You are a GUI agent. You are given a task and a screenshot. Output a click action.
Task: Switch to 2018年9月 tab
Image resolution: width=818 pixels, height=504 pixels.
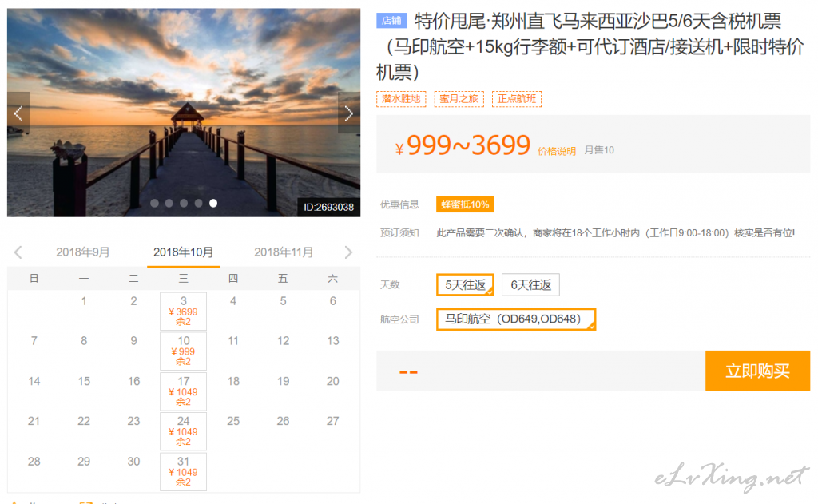pos(83,252)
